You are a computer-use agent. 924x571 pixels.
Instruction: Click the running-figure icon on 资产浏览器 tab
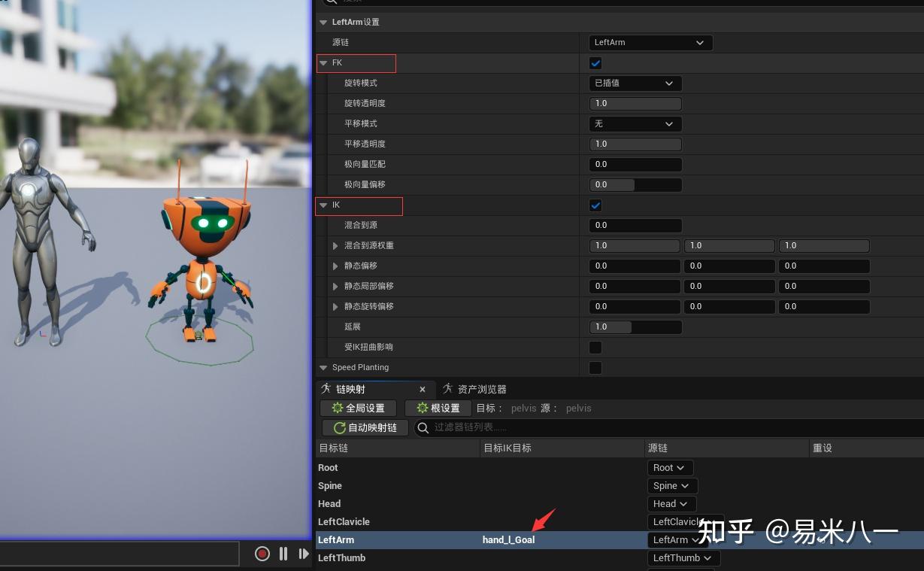[447, 389]
